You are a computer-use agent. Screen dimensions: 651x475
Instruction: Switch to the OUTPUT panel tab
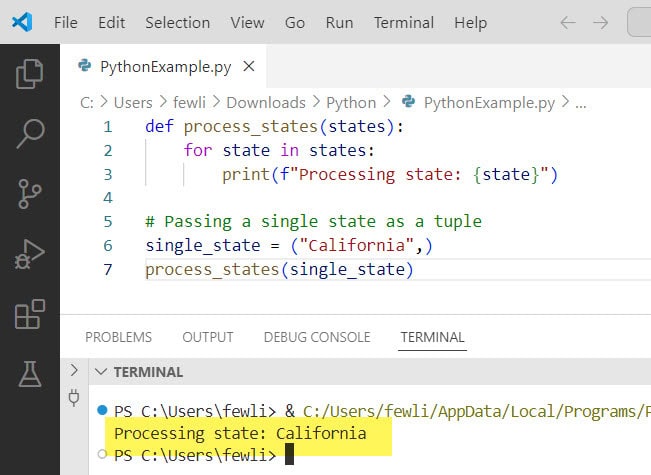(208, 337)
